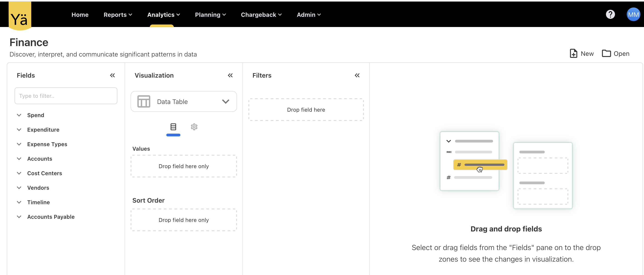The image size is (644, 275).
Task: Click the New document icon
Action: 573,54
